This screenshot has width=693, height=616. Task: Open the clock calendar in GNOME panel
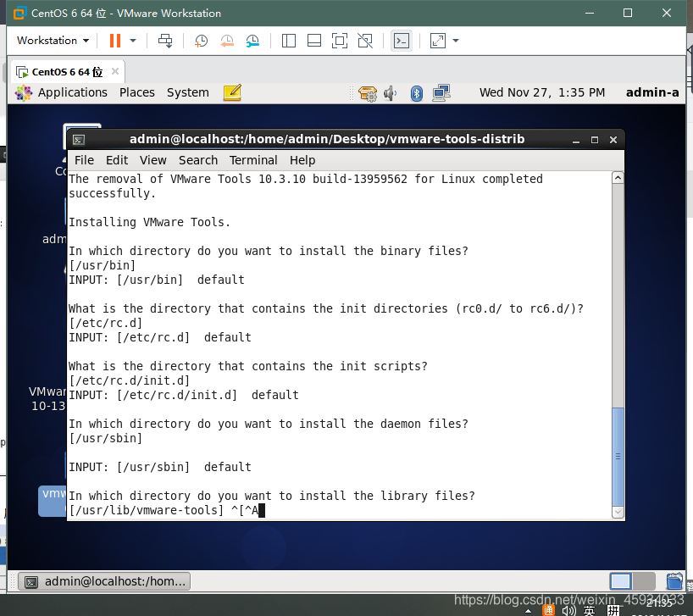542,92
